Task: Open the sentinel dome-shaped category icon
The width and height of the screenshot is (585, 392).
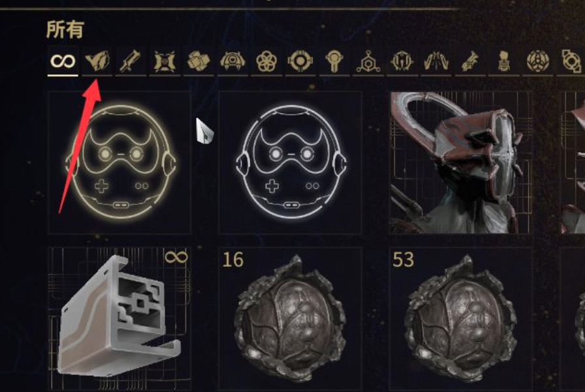Action: (x=232, y=61)
